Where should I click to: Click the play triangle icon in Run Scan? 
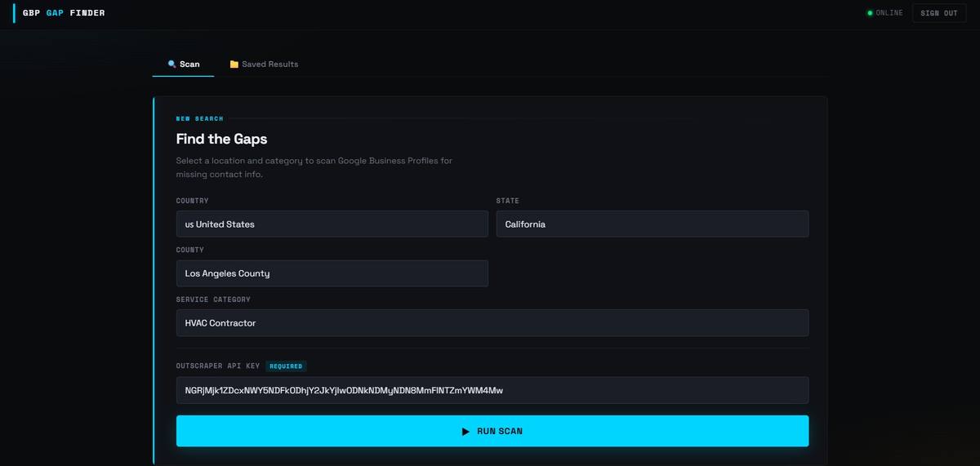465,431
